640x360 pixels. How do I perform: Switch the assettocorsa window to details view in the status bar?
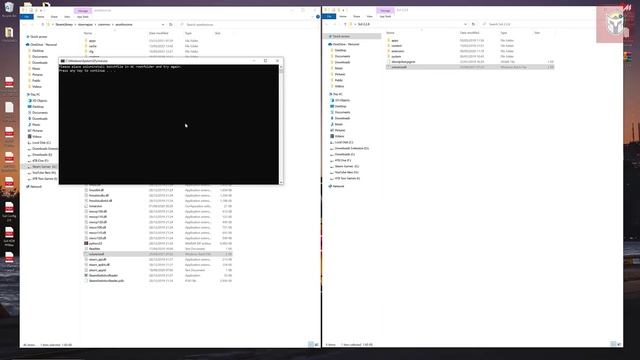[x=311, y=345]
